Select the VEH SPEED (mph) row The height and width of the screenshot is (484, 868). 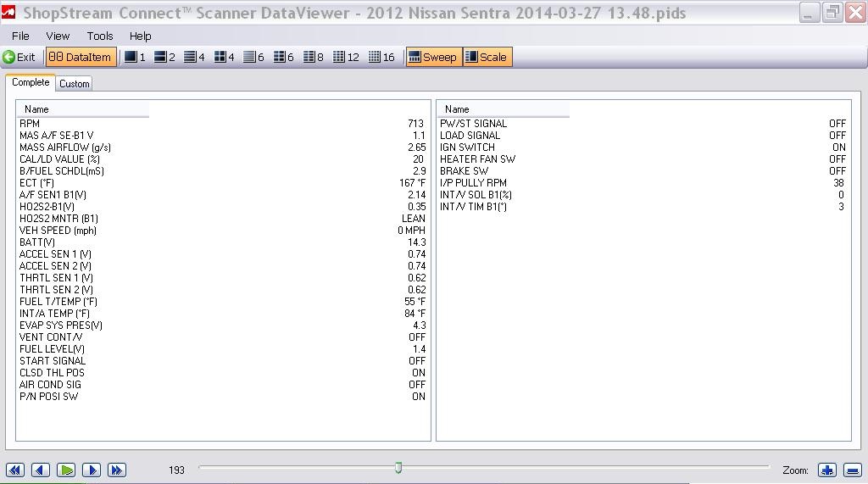223,231
